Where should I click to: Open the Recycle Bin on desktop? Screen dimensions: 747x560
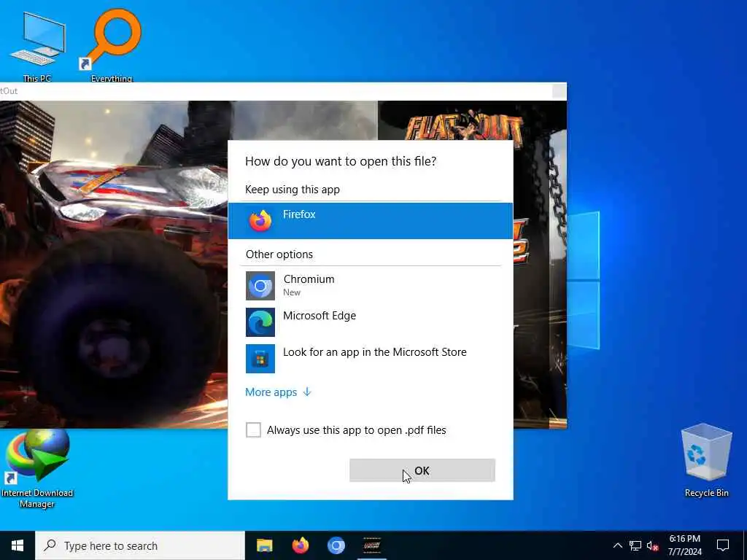point(706,461)
